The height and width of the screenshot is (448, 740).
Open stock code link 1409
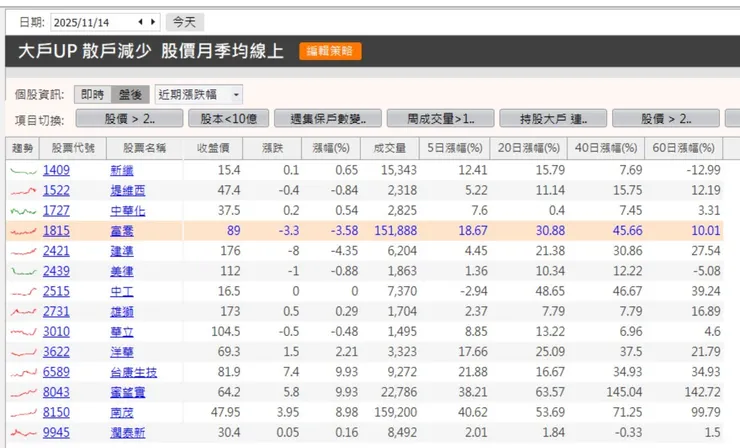coord(56,170)
